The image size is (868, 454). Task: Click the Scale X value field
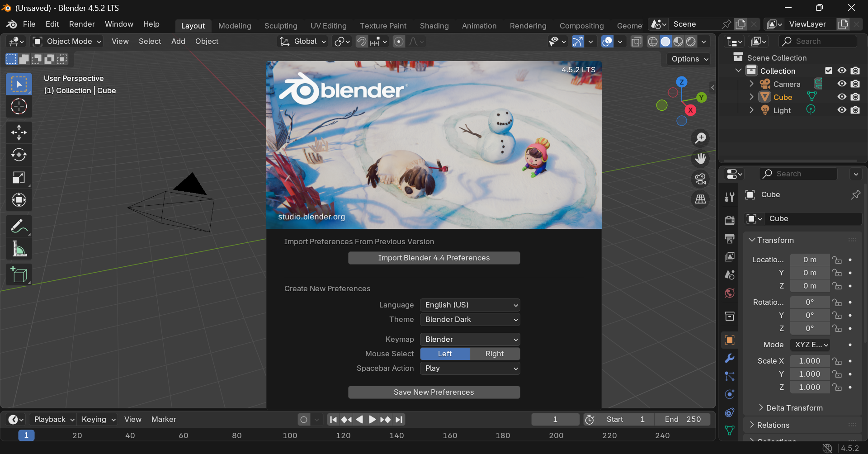coord(810,361)
